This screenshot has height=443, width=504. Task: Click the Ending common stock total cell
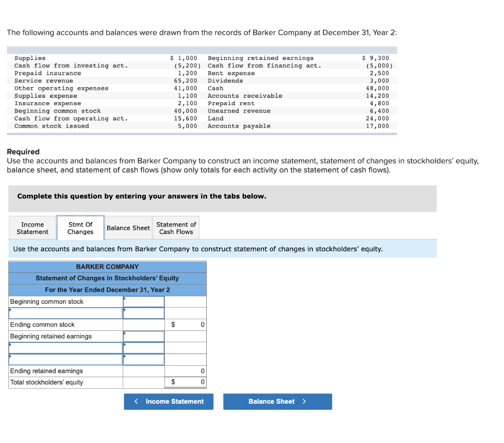point(185,325)
